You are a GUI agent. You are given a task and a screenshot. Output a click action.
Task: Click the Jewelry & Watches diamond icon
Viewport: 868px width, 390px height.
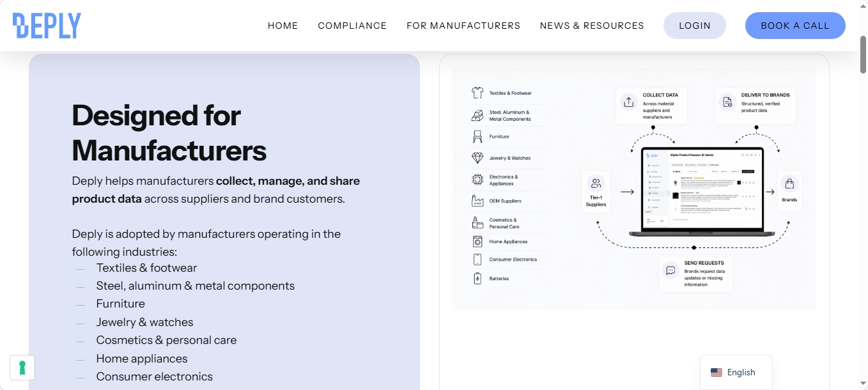point(477,157)
